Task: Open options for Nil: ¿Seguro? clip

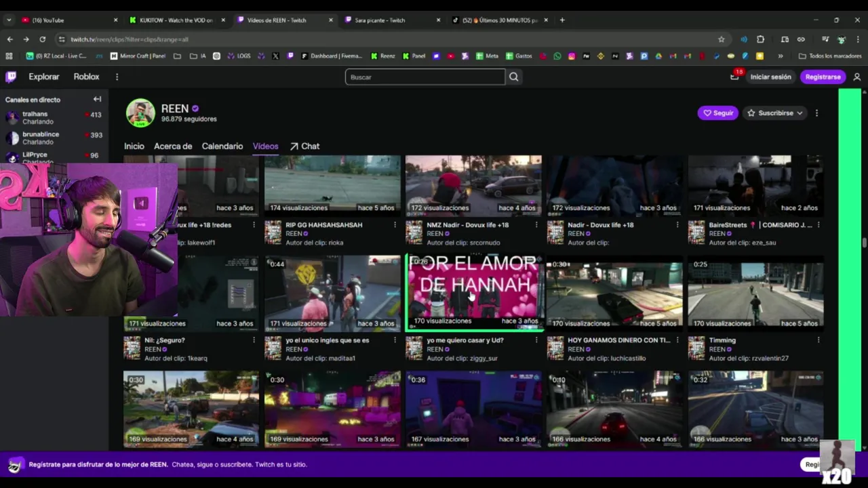Action: tap(254, 340)
